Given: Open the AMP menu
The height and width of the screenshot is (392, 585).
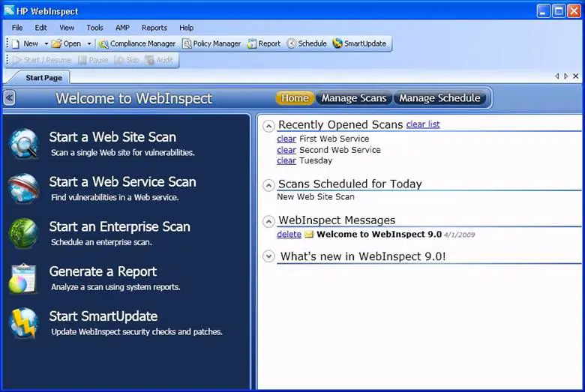Looking at the screenshot, I should click(x=122, y=28).
